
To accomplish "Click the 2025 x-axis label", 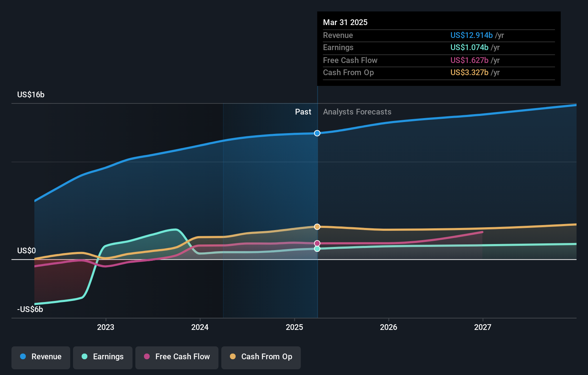I will click(x=294, y=327).
